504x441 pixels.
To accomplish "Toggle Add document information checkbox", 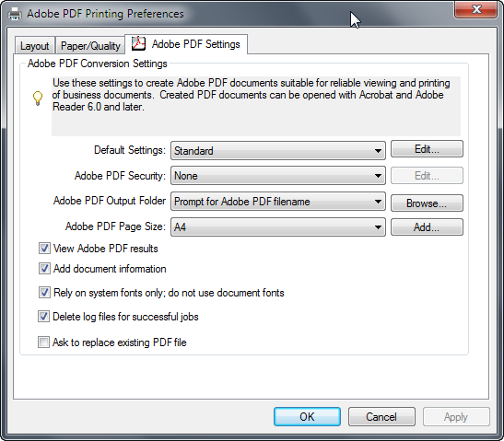I will pos(44,269).
